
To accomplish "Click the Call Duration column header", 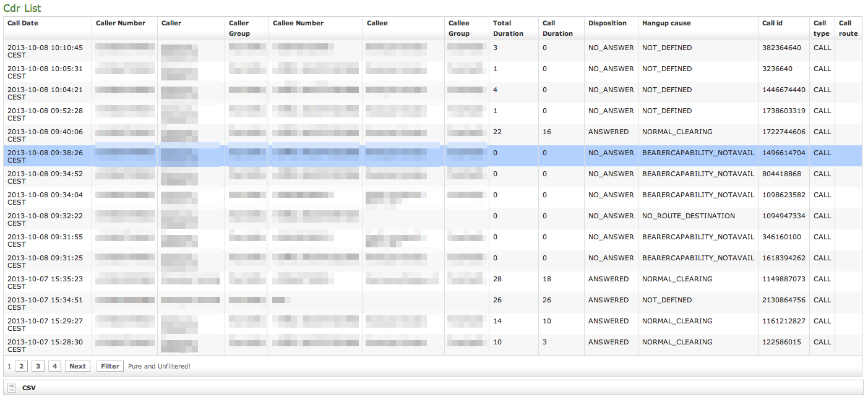I will tap(557, 28).
